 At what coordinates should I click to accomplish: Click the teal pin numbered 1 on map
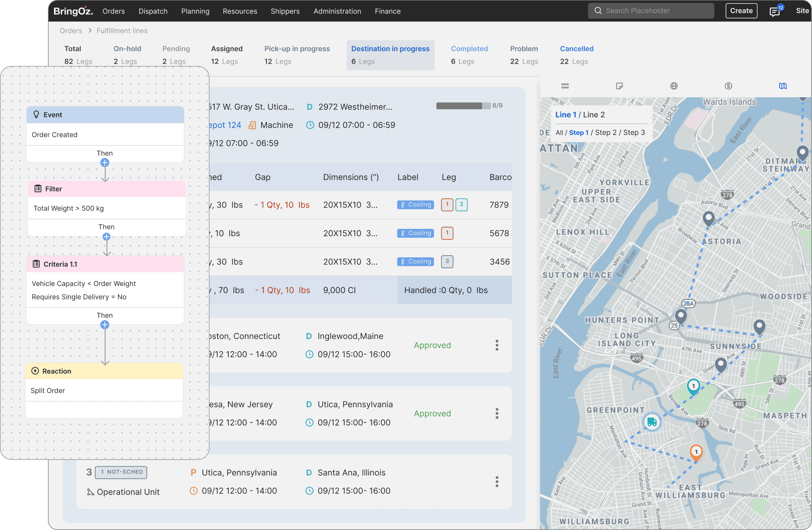pyautogui.click(x=694, y=386)
